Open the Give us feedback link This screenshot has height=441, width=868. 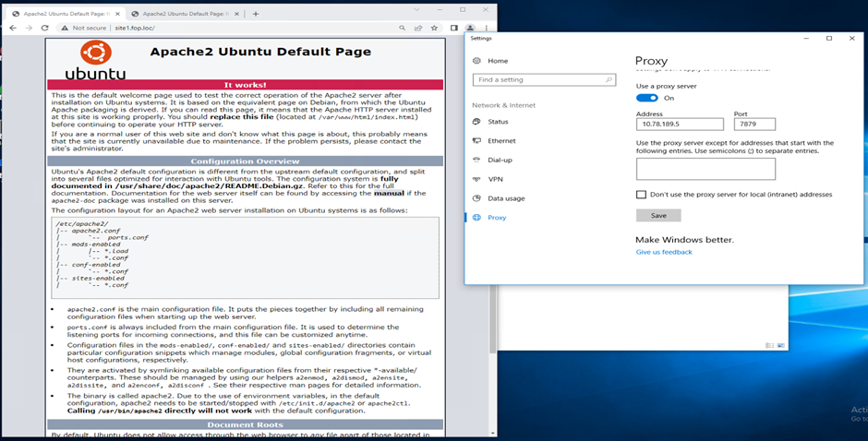[x=663, y=252]
